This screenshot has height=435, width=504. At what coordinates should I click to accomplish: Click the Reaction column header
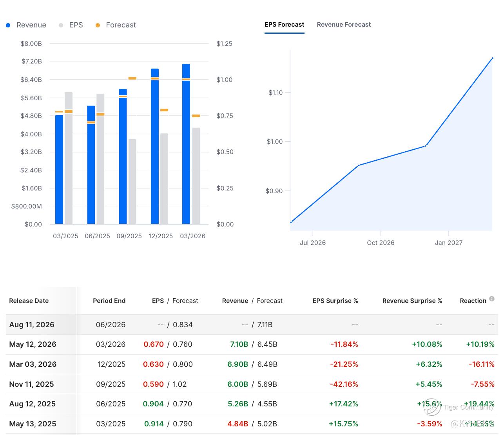coord(473,301)
